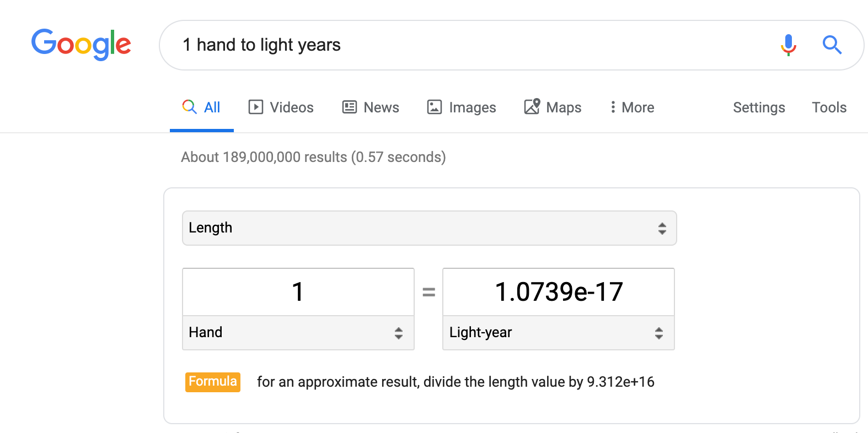Open the Tools option
This screenshot has height=433, width=868.
(x=829, y=107)
